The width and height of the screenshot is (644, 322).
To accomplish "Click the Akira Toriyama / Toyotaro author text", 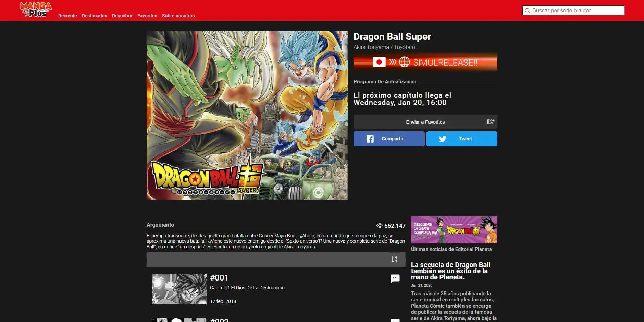I will 384,47.
